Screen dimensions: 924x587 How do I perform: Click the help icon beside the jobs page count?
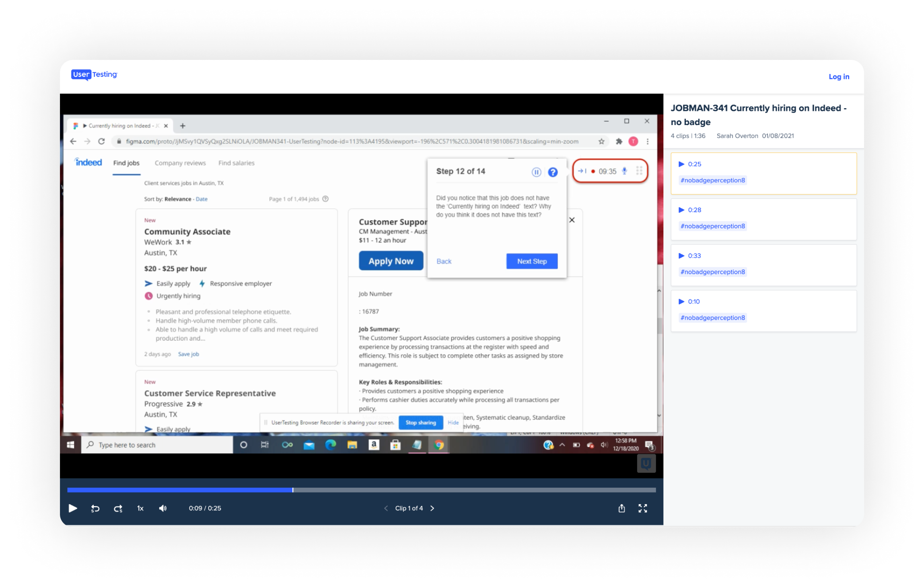[x=325, y=199]
